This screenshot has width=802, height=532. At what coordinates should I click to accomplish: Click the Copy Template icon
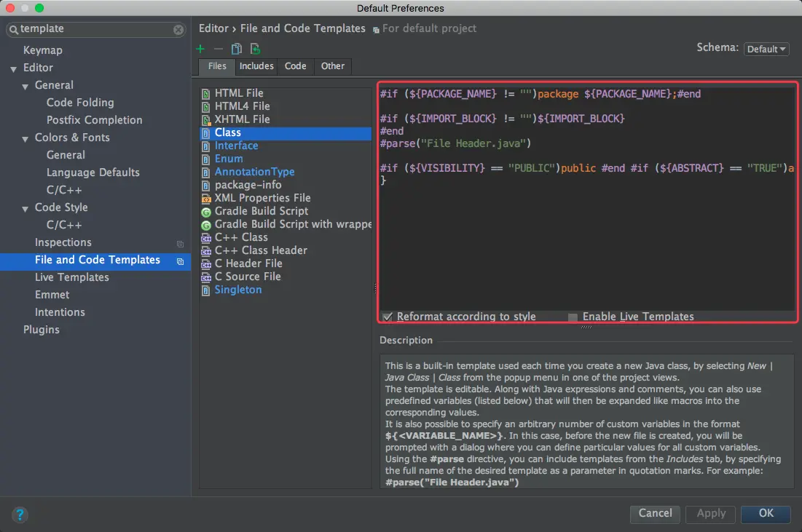point(236,49)
